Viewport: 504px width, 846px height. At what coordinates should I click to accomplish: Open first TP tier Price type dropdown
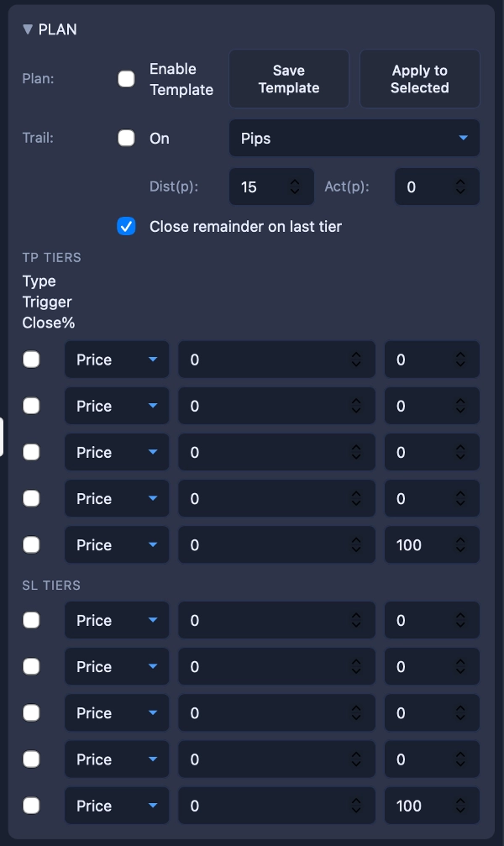[117, 360]
